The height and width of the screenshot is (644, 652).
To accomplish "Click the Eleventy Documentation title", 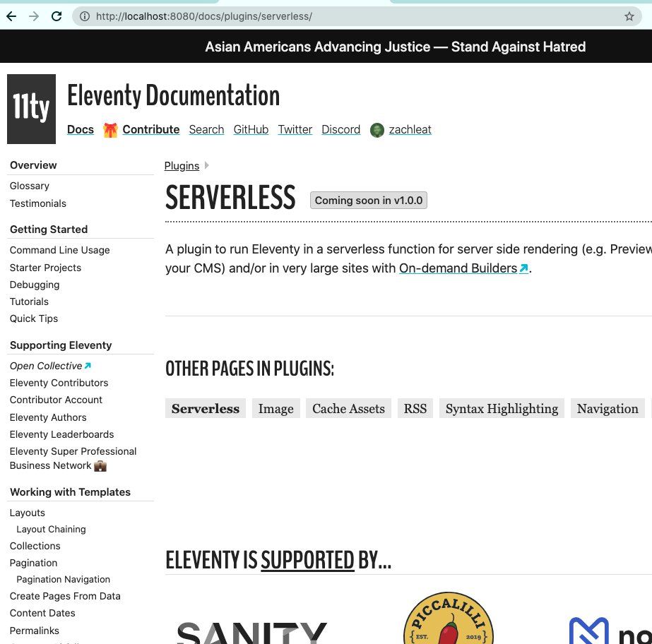I will click(173, 95).
